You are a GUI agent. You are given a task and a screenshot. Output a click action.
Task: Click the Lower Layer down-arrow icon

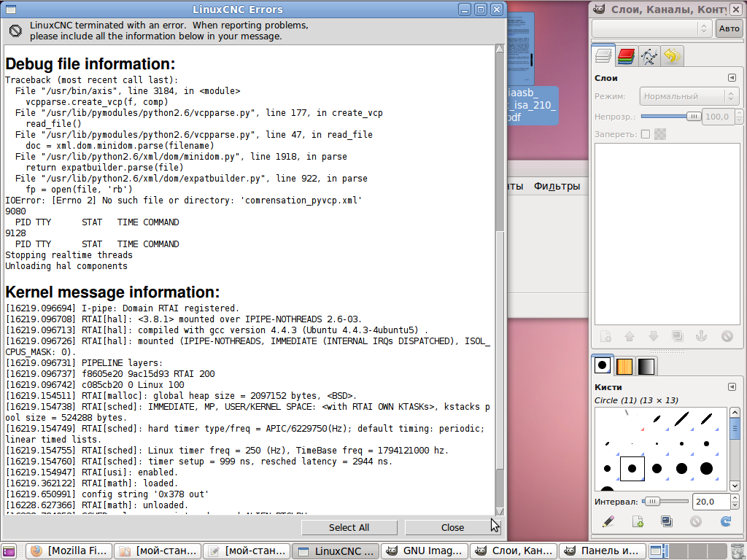(x=654, y=336)
